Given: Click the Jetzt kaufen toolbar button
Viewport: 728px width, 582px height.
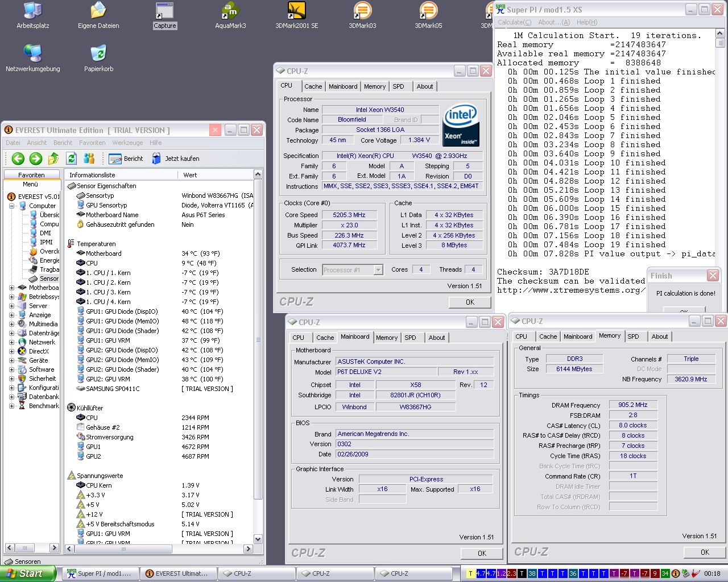Looking at the screenshot, I should (176, 159).
